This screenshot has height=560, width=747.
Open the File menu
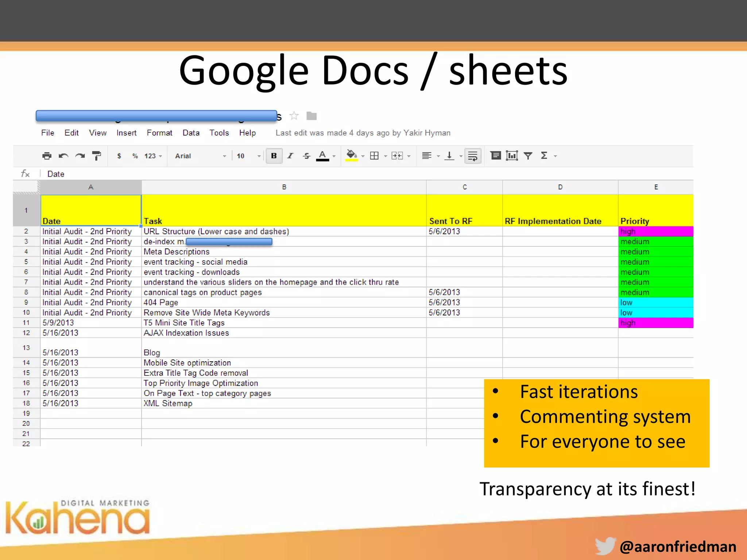click(47, 133)
